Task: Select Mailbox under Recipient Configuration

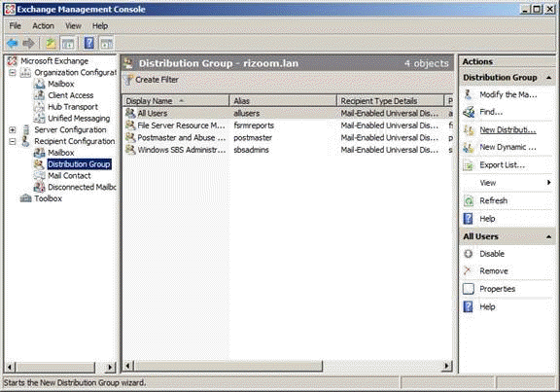Action: pyautogui.click(x=61, y=153)
